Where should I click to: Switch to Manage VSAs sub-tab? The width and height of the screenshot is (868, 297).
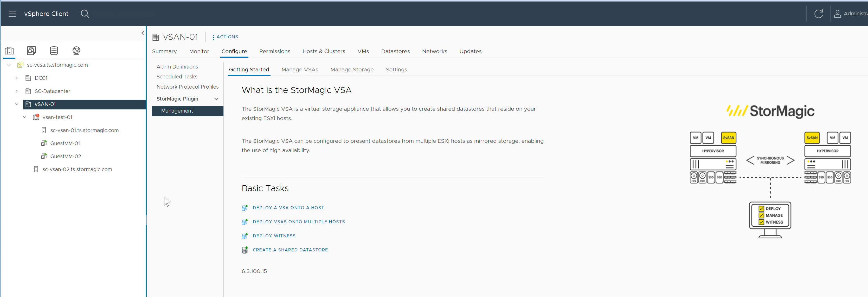(300, 70)
